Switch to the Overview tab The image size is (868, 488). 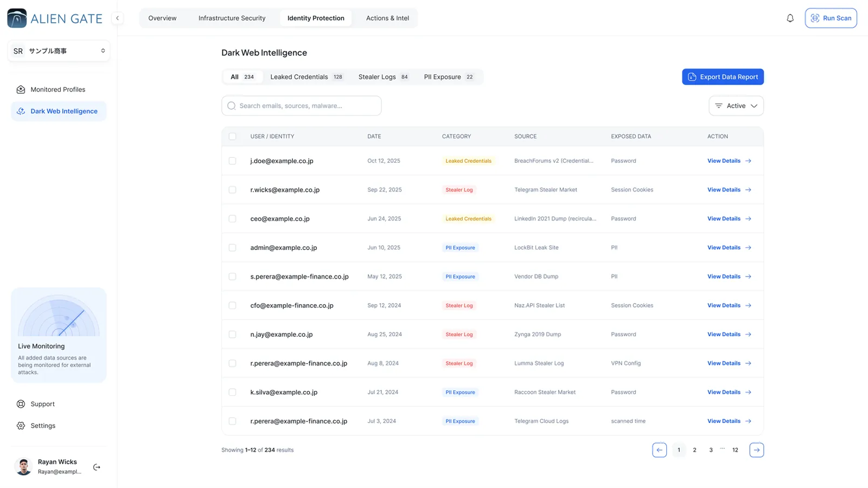tap(162, 18)
